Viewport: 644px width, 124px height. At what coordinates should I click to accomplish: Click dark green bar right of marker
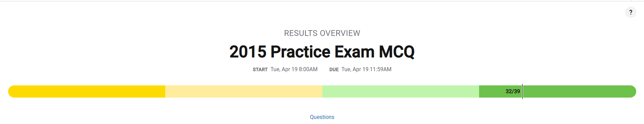pyautogui.click(x=579, y=91)
